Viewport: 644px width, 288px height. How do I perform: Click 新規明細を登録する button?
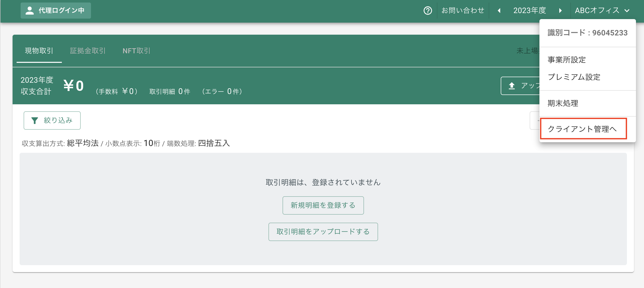click(323, 205)
